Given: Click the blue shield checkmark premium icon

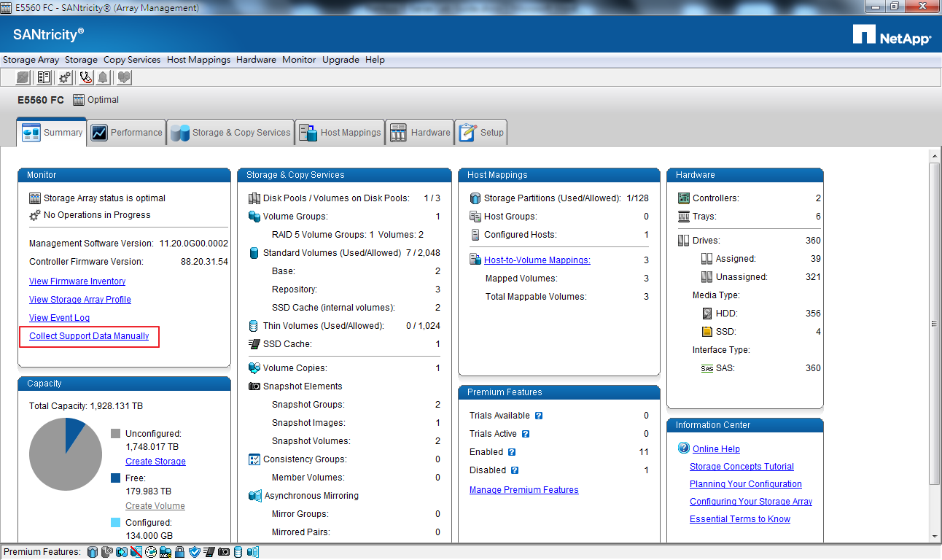Looking at the screenshot, I should tap(194, 552).
